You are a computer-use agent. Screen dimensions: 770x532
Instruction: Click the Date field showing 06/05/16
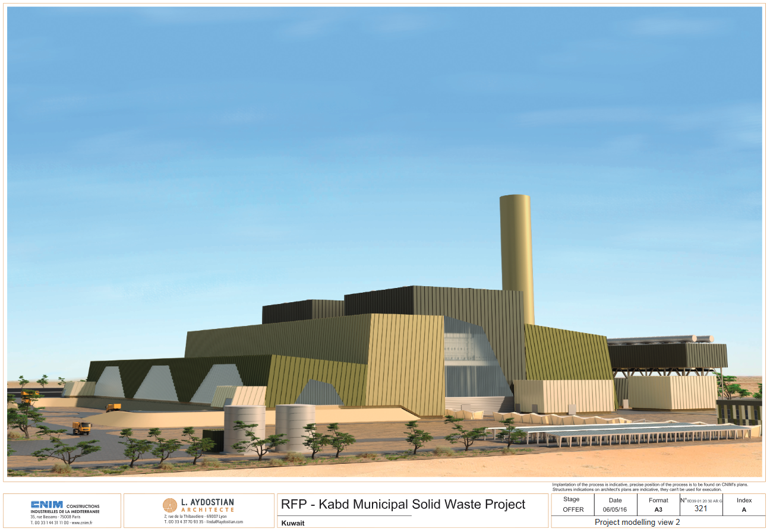(615, 509)
